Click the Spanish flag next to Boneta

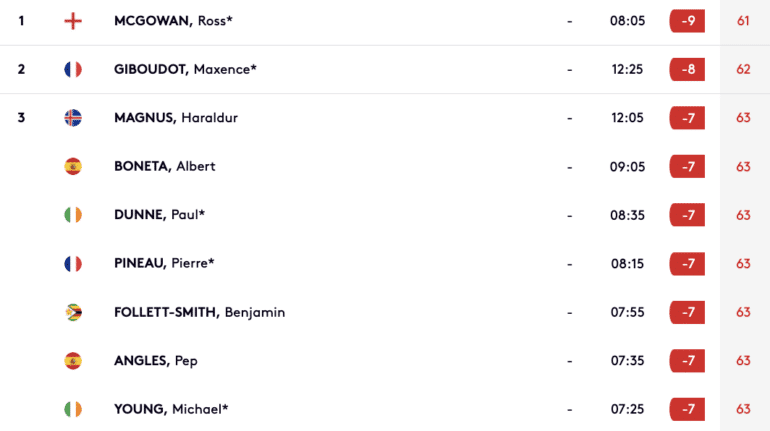73,166
